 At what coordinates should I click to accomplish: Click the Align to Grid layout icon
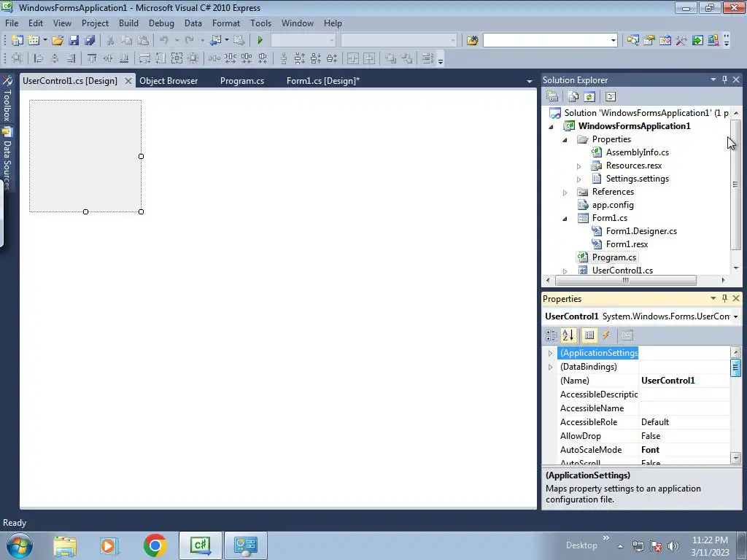tap(18, 58)
